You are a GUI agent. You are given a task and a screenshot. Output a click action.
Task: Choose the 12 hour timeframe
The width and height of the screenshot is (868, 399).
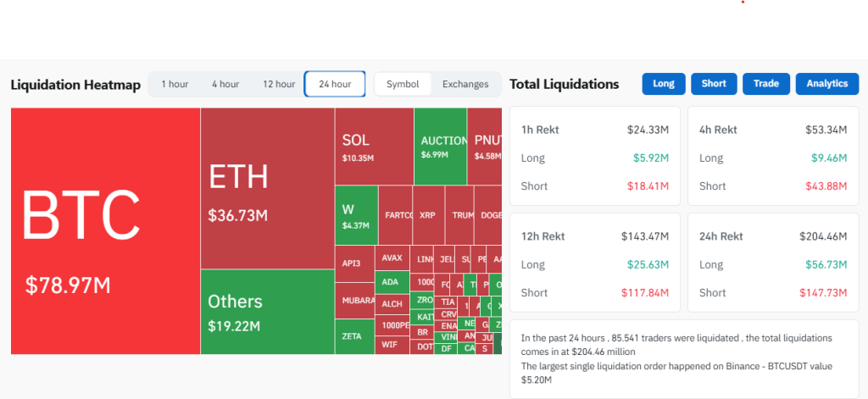pos(279,84)
